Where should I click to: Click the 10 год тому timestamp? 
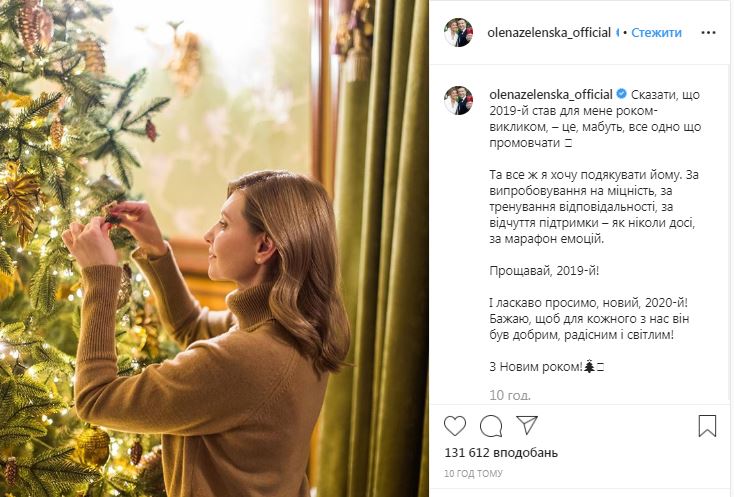pyautogui.click(x=473, y=474)
